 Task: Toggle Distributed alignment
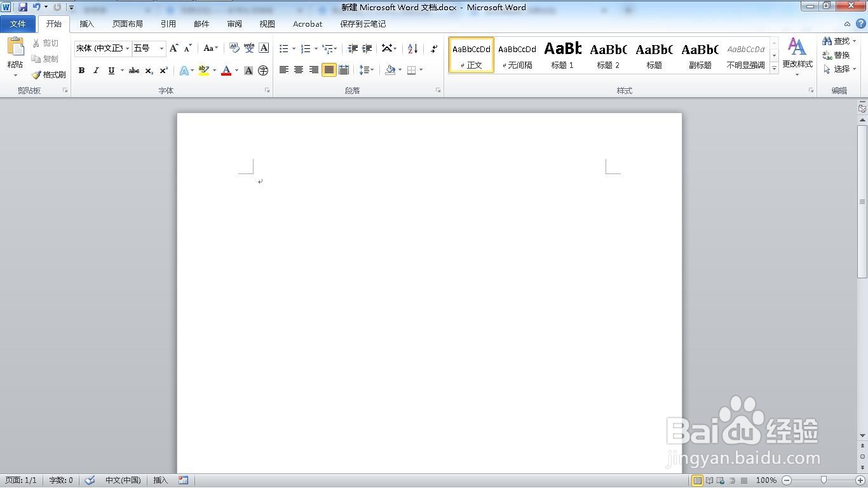344,70
